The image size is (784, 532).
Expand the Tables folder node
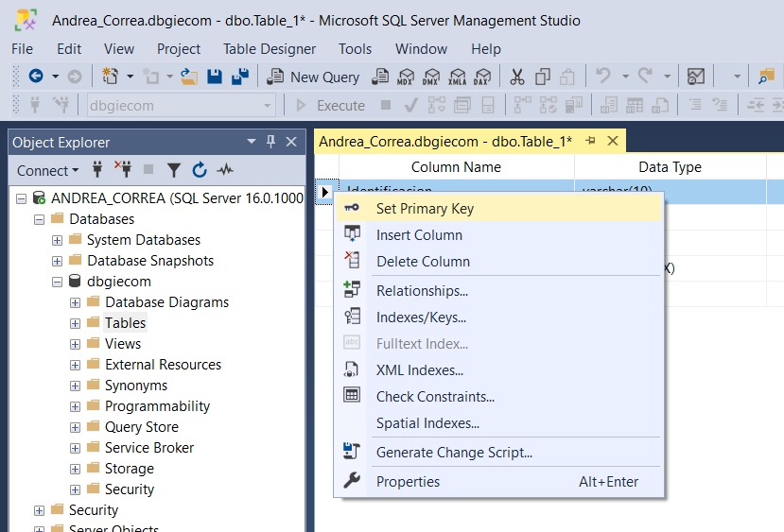click(75, 324)
